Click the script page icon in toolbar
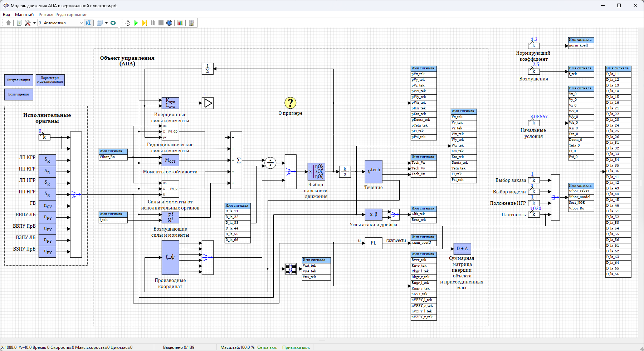The width and height of the screenshot is (644, 351). tap(19, 23)
